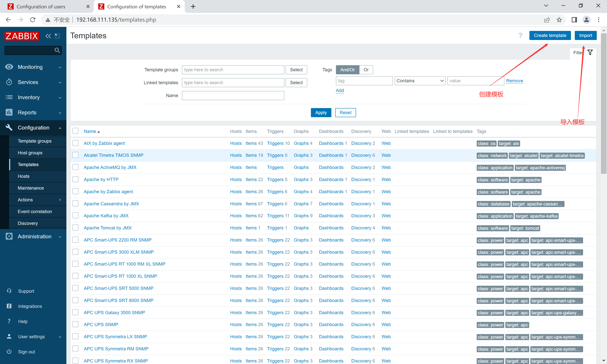
Task: Click the Integrations Z icon
Action: click(x=9, y=306)
